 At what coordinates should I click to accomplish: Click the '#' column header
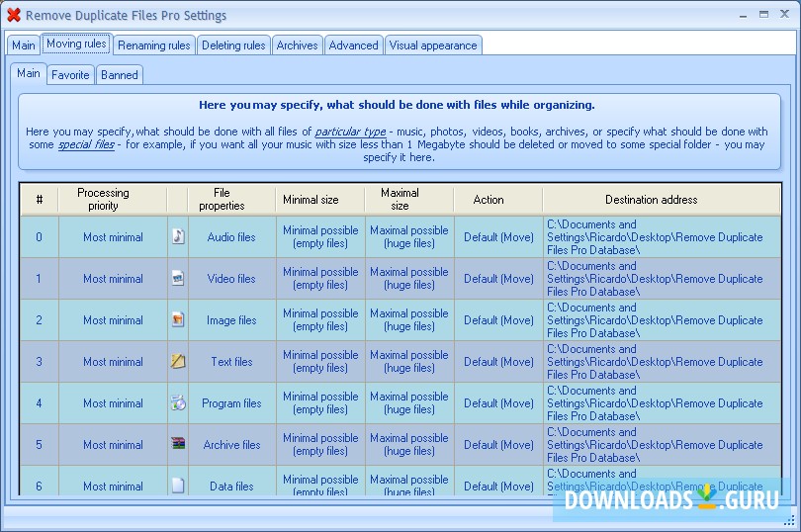40,200
